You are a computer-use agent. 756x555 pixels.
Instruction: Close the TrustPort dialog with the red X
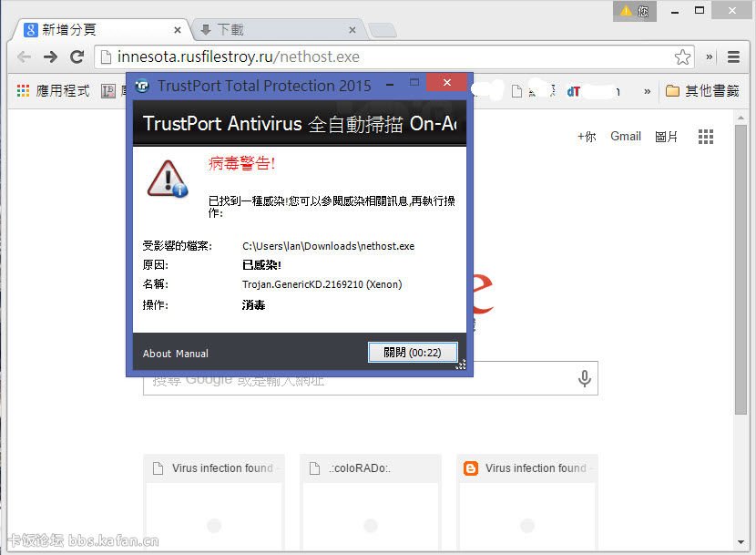pyautogui.click(x=447, y=83)
